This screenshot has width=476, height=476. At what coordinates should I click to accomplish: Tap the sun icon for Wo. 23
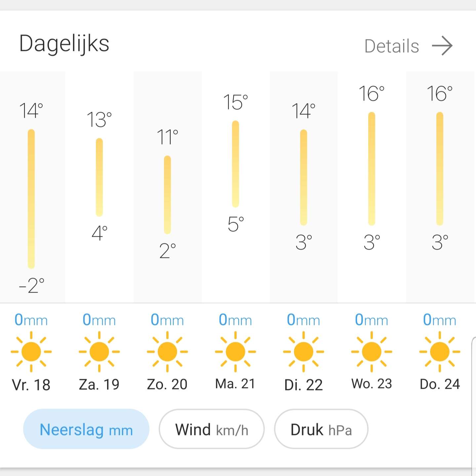click(372, 352)
